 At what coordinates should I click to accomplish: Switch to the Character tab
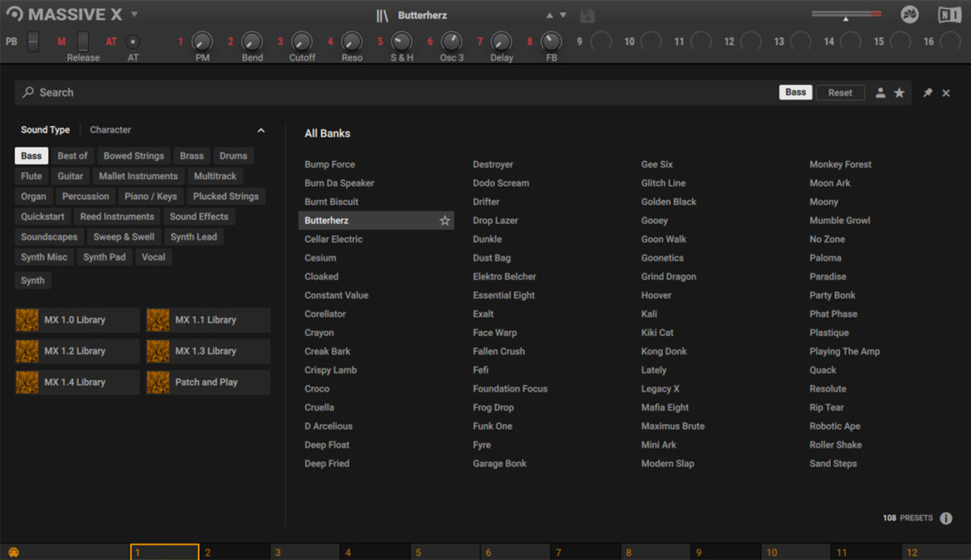(x=110, y=129)
